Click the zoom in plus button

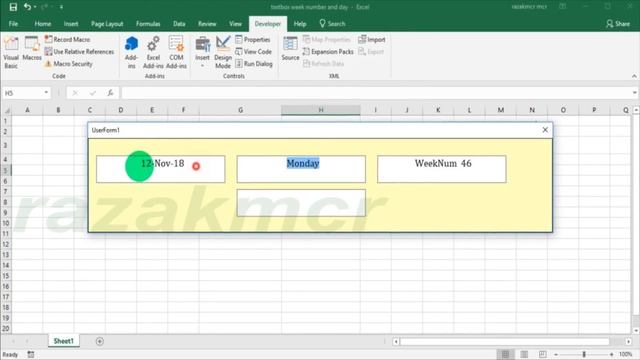(x=611, y=354)
